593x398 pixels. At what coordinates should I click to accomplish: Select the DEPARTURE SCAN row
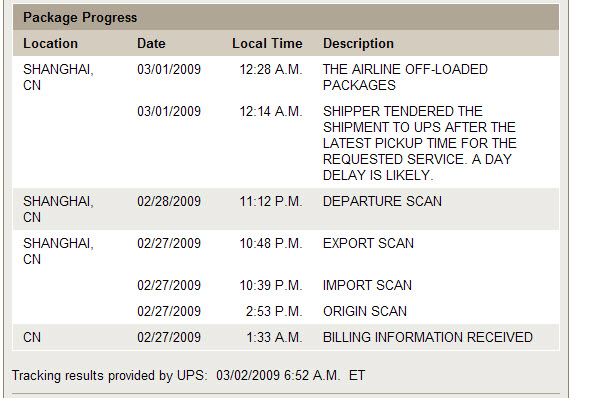[x=286, y=209]
